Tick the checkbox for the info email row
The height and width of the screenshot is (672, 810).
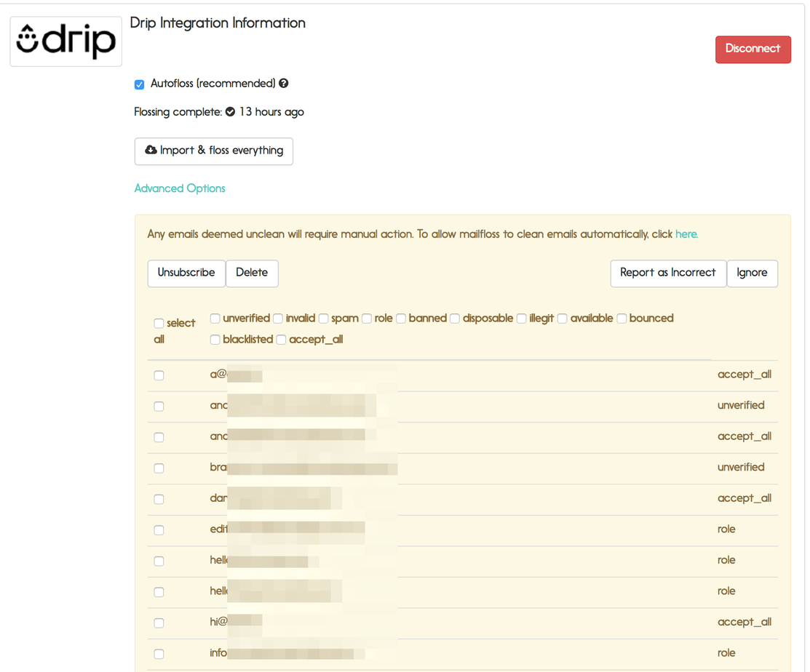(159, 654)
